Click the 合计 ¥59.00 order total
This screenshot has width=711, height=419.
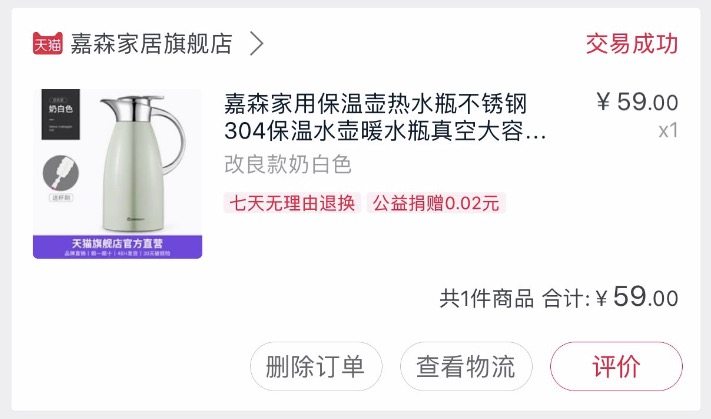(610, 297)
